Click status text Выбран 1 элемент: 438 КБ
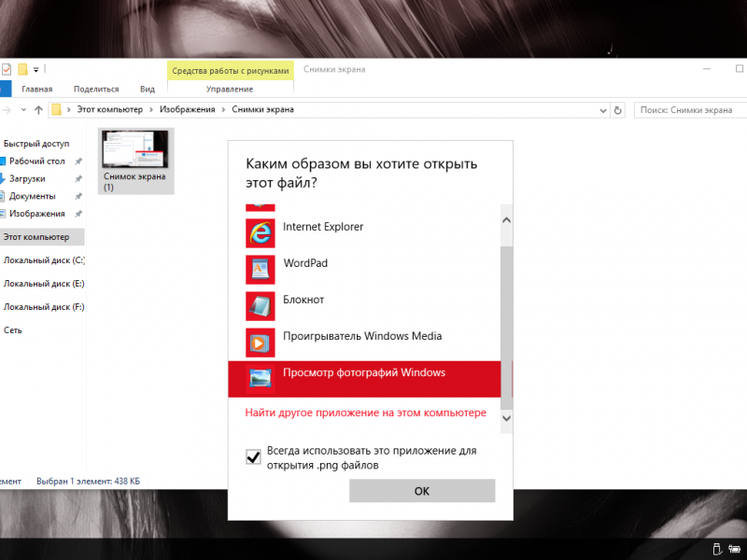Viewport: 747px width, 560px height. [x=88, y=482]
